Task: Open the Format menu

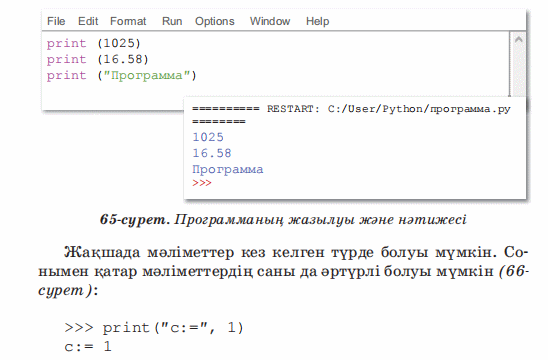Action: tap(128, 21)
